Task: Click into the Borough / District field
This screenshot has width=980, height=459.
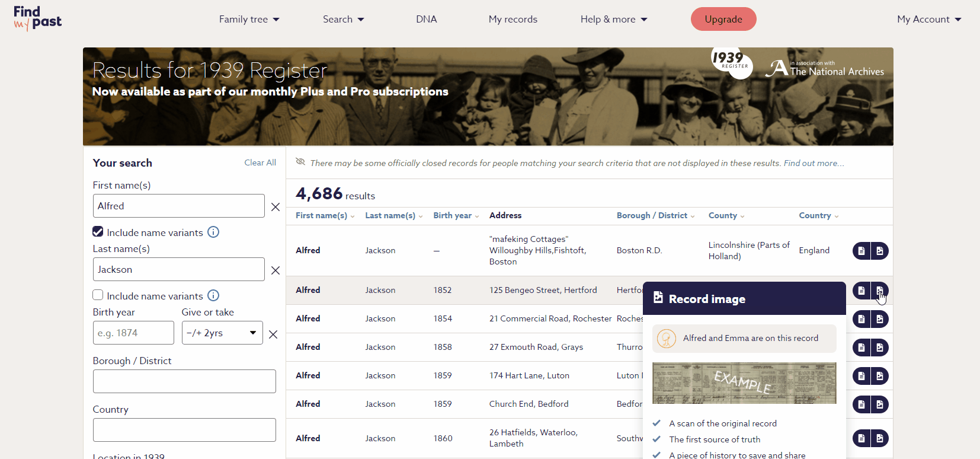Action: 184,381
